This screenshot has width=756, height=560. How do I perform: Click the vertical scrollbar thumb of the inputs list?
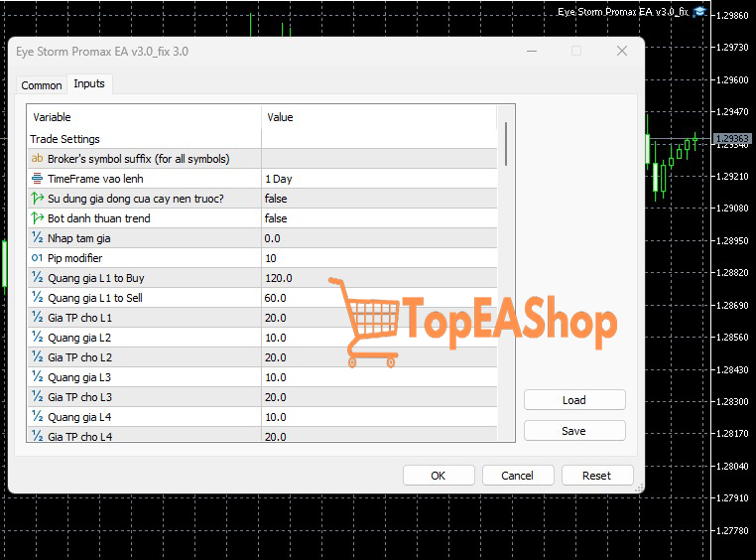pyautogui.click(x=505, y=144)
